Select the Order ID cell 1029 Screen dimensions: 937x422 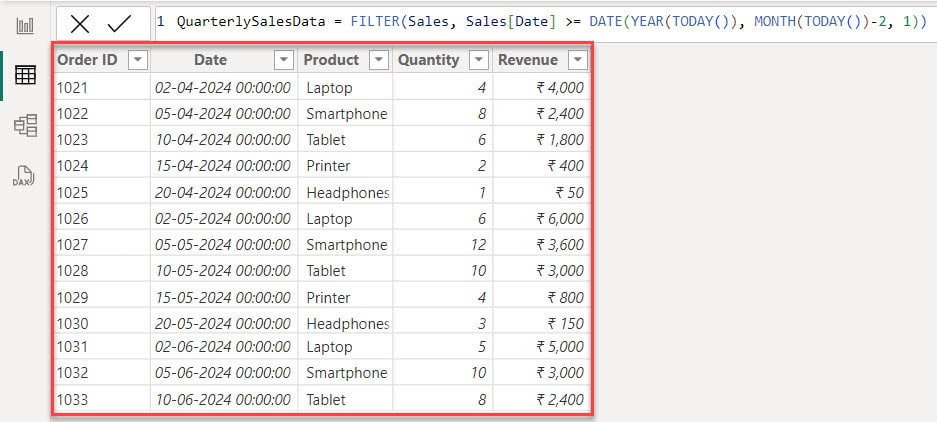(102, 297)
